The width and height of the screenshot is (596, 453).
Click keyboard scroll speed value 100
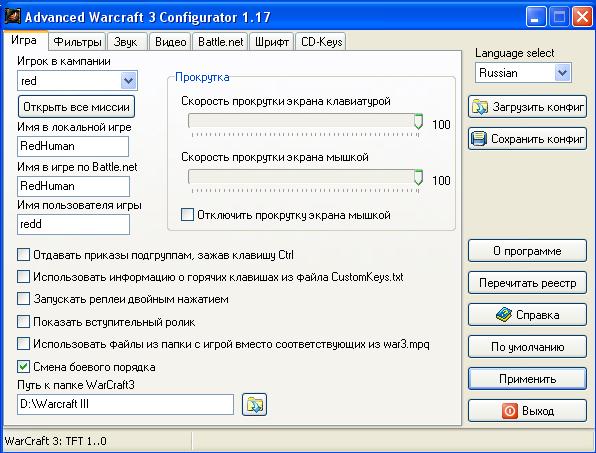pos(441,124)
